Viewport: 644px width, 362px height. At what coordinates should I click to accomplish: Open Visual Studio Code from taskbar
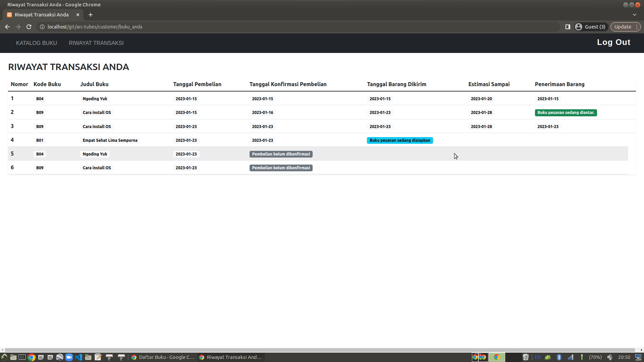click(78, 357)
